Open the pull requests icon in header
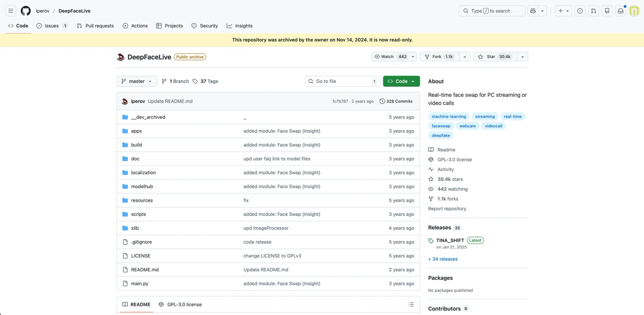This screenshot has width=644, height=315. pos(593,11)
